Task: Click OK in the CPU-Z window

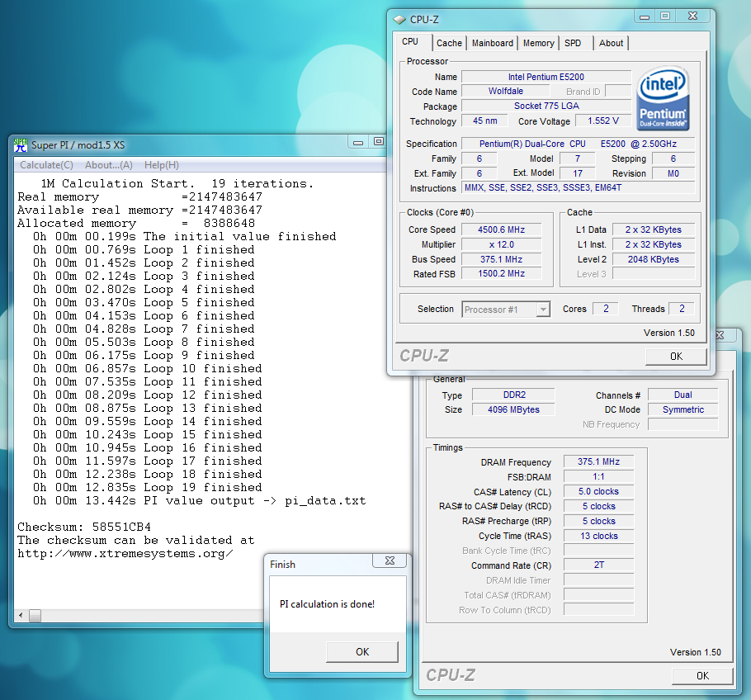Action: 675,356
